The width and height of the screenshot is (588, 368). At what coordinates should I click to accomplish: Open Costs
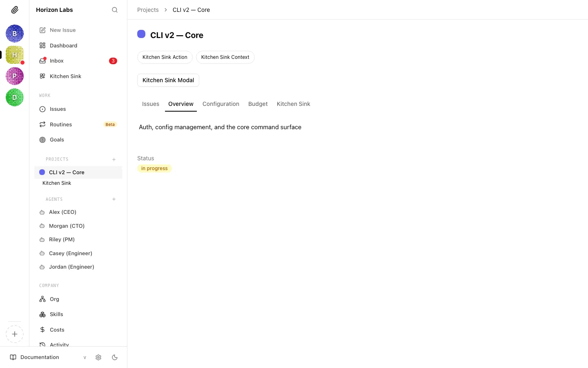pos(78,330)
